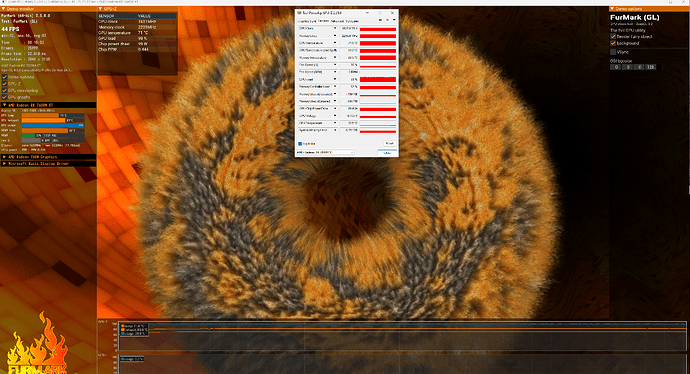The image size is (690, 374).
Task: Click the GPU Clock red graph in GPU-Z
Action: (378, 28)
